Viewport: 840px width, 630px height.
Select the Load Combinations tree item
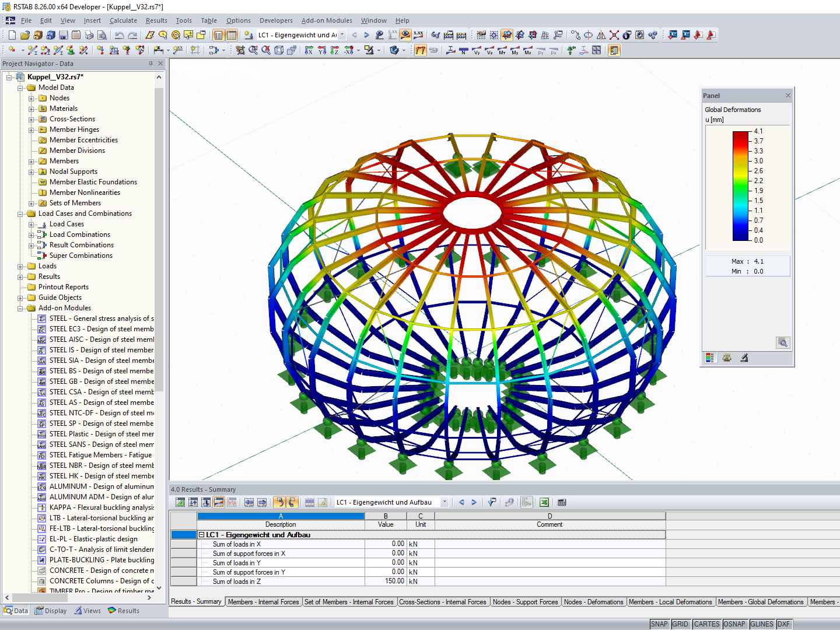click(x=80, y=235)
